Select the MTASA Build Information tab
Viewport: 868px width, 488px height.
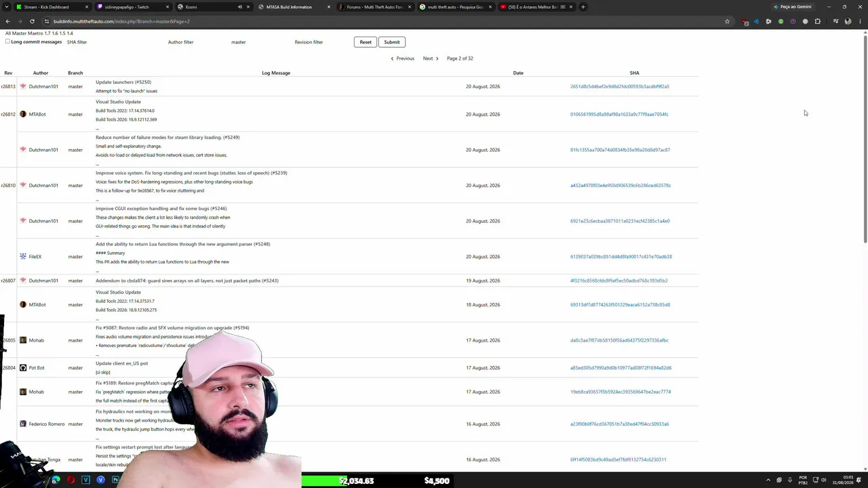tap(294, 7)
